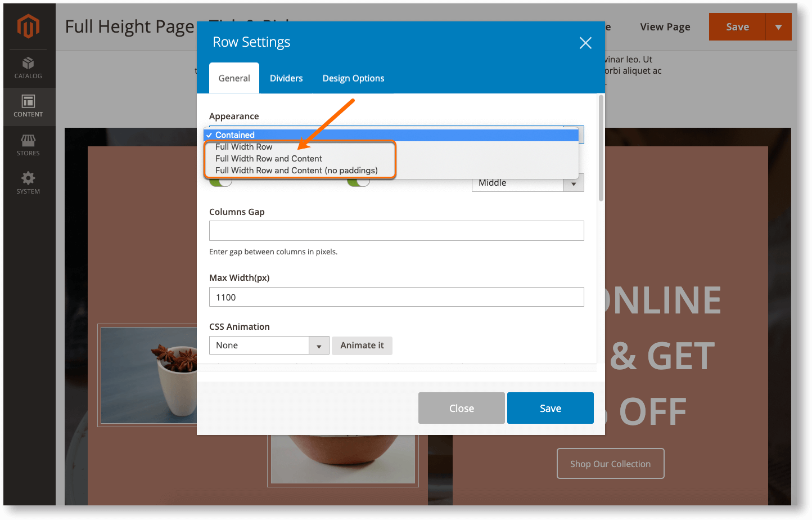Open the System settings section
The image size is (812, 520).
(28, 182)
